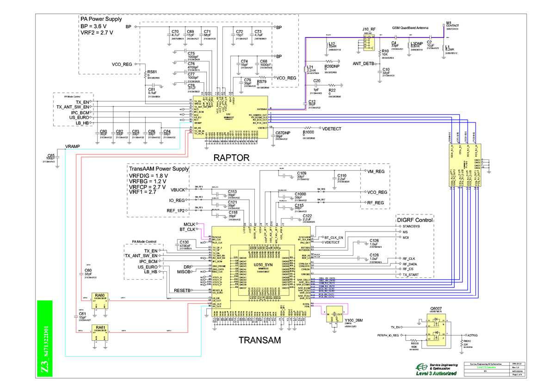Click the REF_1P2 supply label
555x392 pixels.
tap(176, 210)
